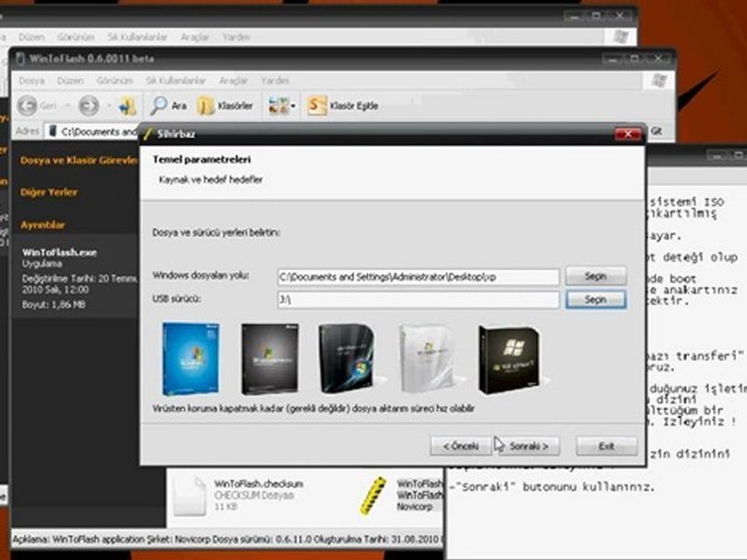Click the Boyut: 1,86 MB detail text

54,304
